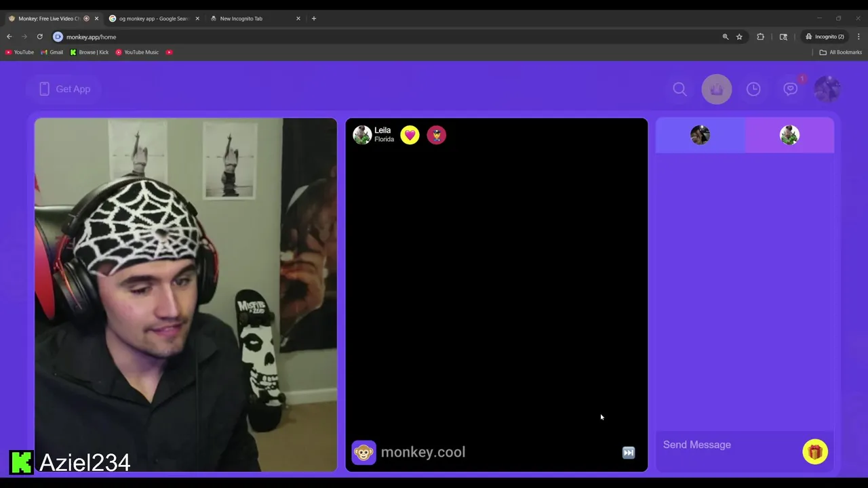Click Leila's profile avatar
Image resolution: width=868 pixels, height=488 pixels.
[x=362, y=135]
